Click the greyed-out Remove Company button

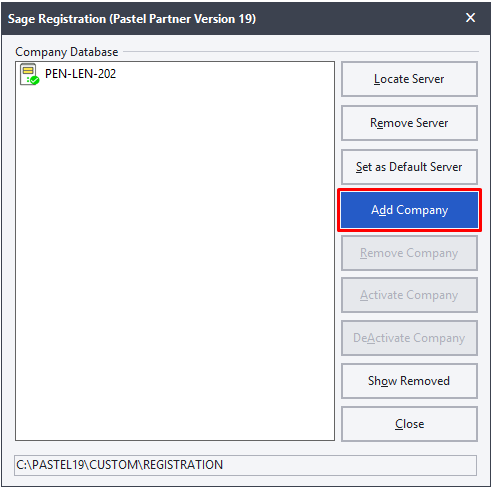tap(409, 253)
